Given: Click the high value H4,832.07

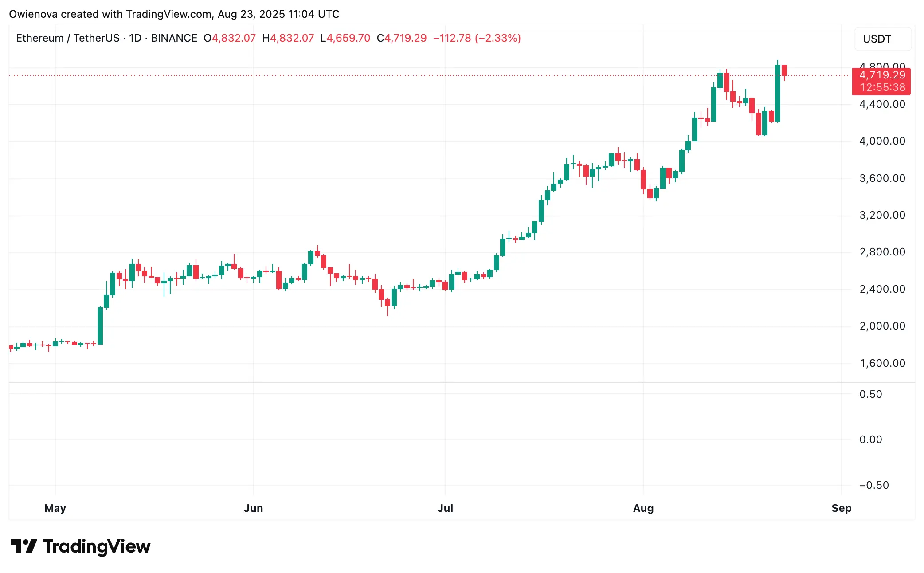Looking at the screenshot, I should click(288, 38).
